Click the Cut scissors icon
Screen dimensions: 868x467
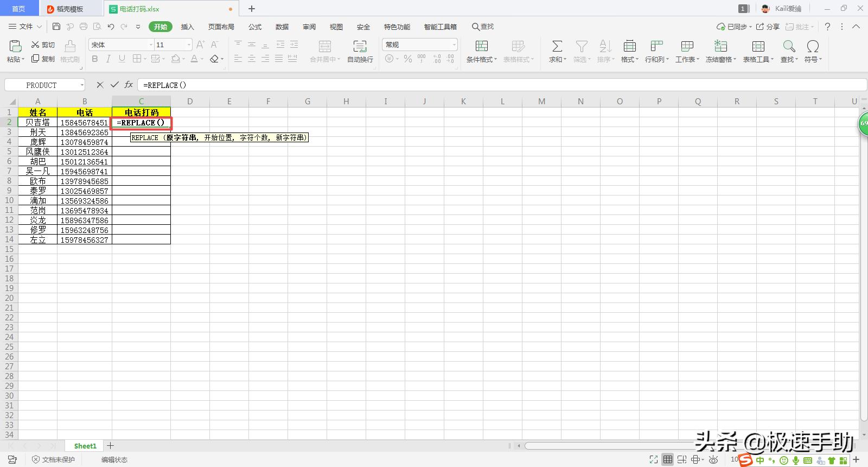pos(35,45)
